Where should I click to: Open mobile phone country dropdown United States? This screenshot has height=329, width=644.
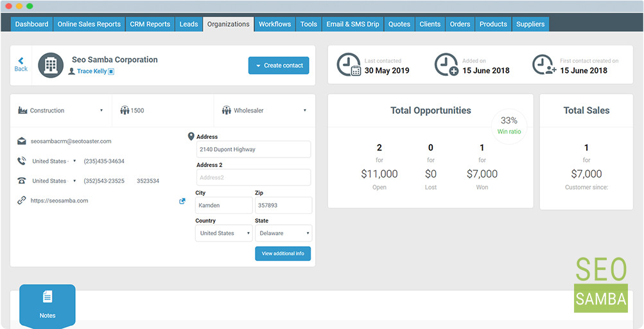pos(54,161)
